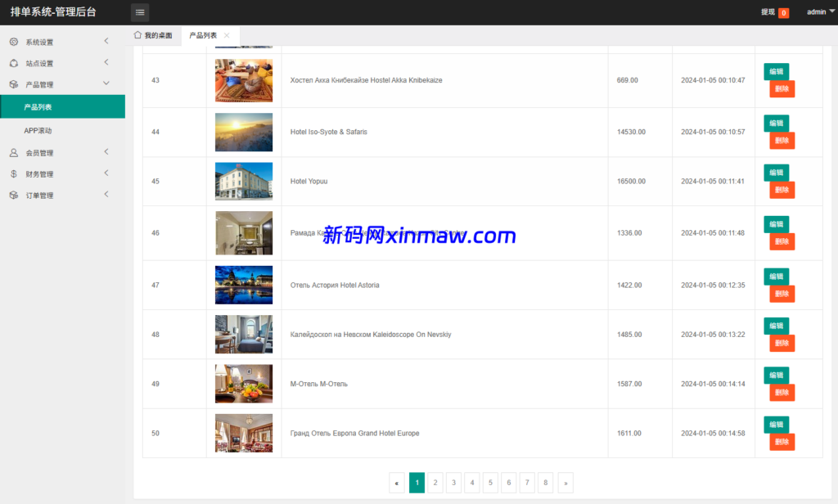Click the Отель Астория Hotel Astoria link

coord(336,285)
